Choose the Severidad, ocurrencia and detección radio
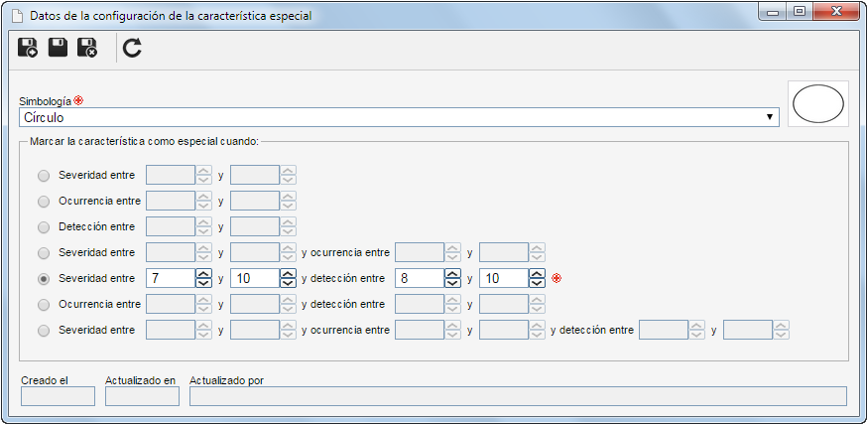 (x=44, y=331)
